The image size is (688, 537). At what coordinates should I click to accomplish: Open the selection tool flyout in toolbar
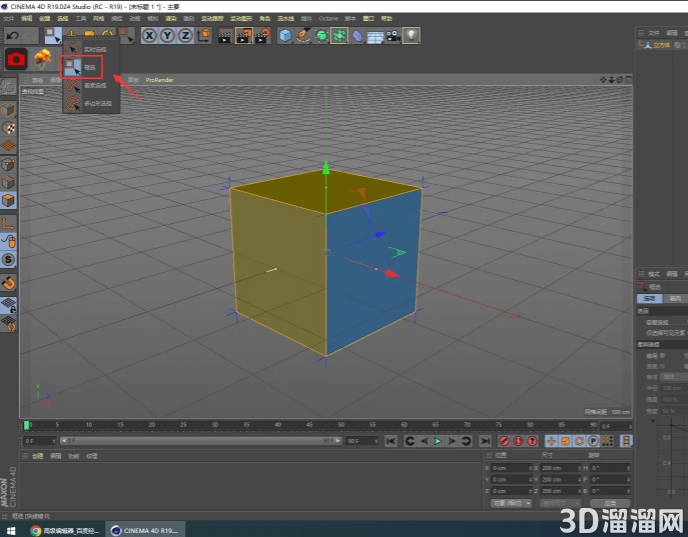coord(53,36)
